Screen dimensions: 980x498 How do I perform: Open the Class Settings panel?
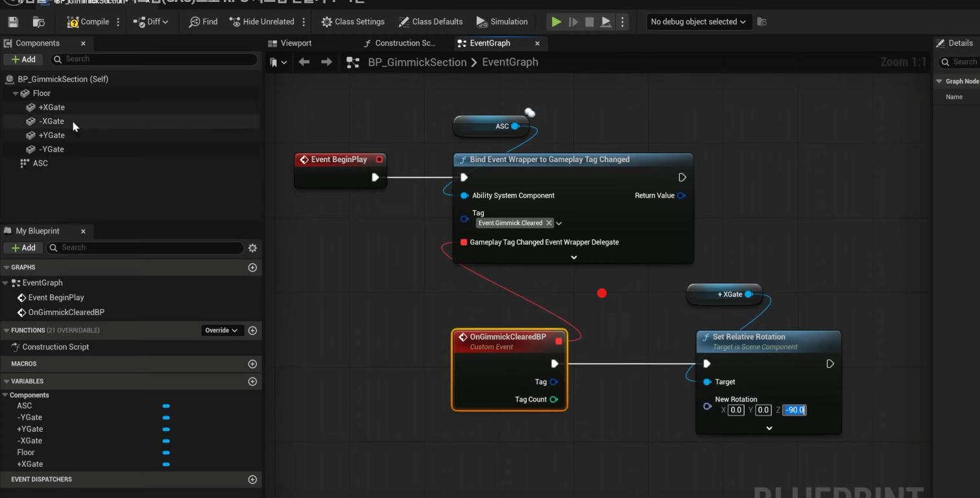(x=353, y=22)
